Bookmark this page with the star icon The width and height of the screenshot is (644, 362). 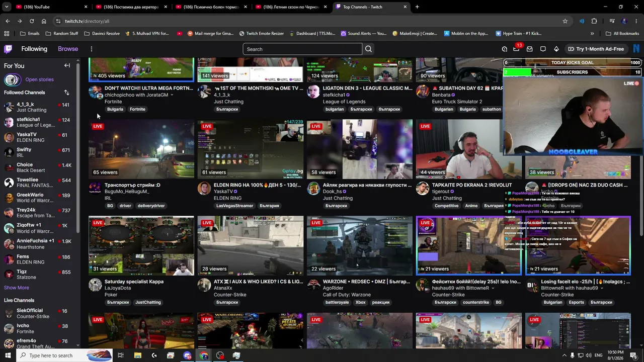[565, 21]
